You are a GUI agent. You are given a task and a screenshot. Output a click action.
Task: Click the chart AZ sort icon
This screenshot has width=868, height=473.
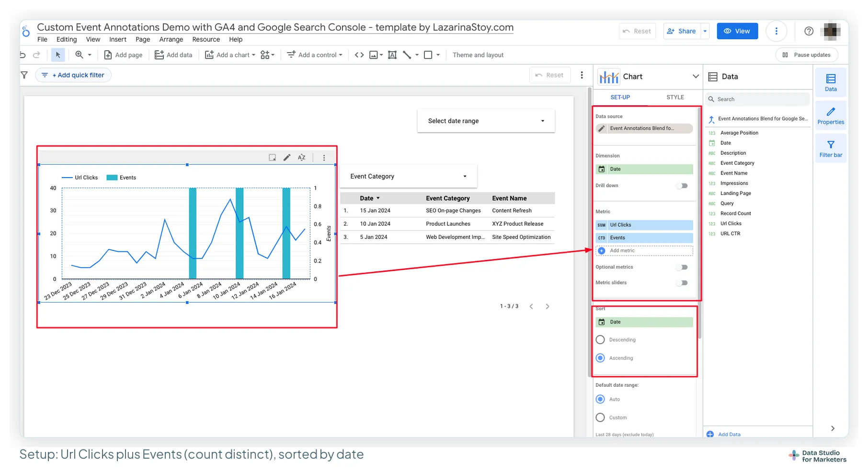click(x=302, y=158)
